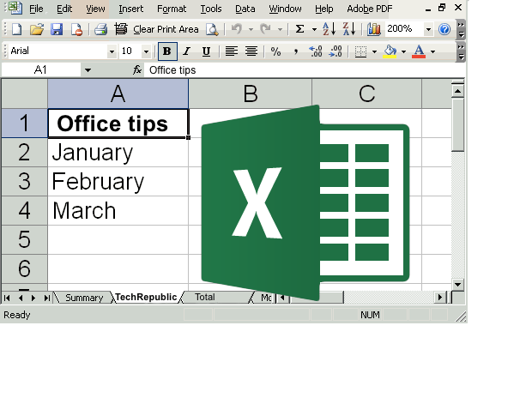Click the fx Insert Function icon

[x=137, y=70]
